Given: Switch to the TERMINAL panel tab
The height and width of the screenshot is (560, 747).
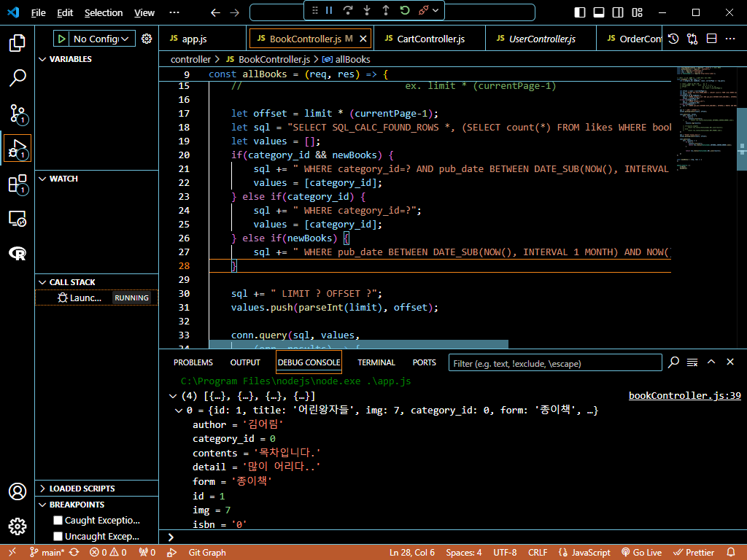Looking at the screenshot, I should [376, 362].
